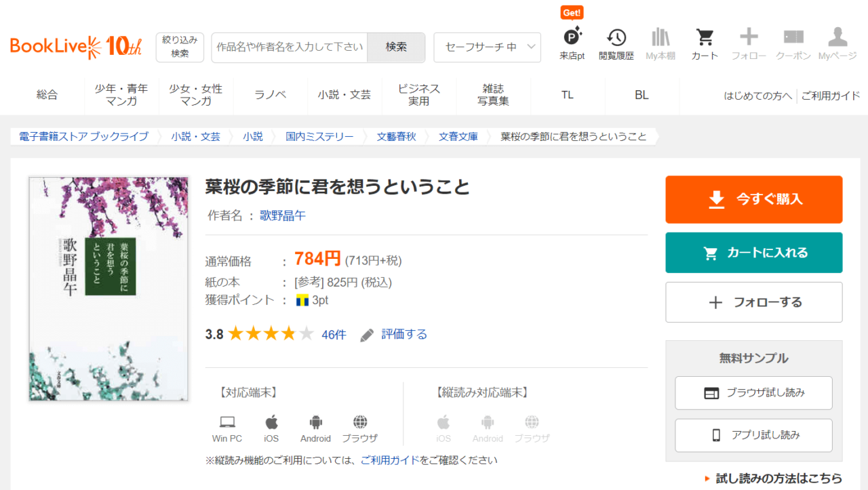This screenshot has height=490, width=868.
Task: Click the star rating display
Action: point(271,334)
